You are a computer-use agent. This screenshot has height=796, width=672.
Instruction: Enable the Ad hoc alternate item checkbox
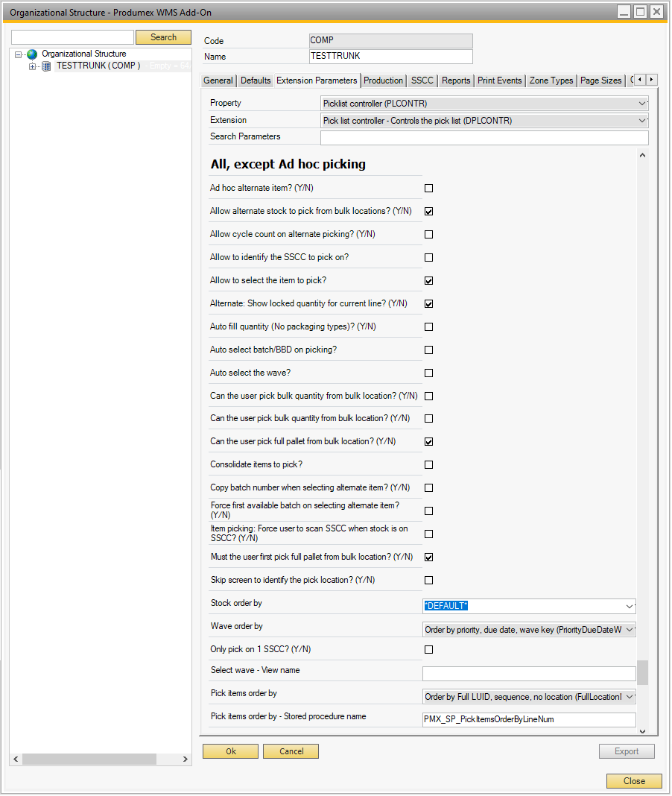(x=428, y=189)
